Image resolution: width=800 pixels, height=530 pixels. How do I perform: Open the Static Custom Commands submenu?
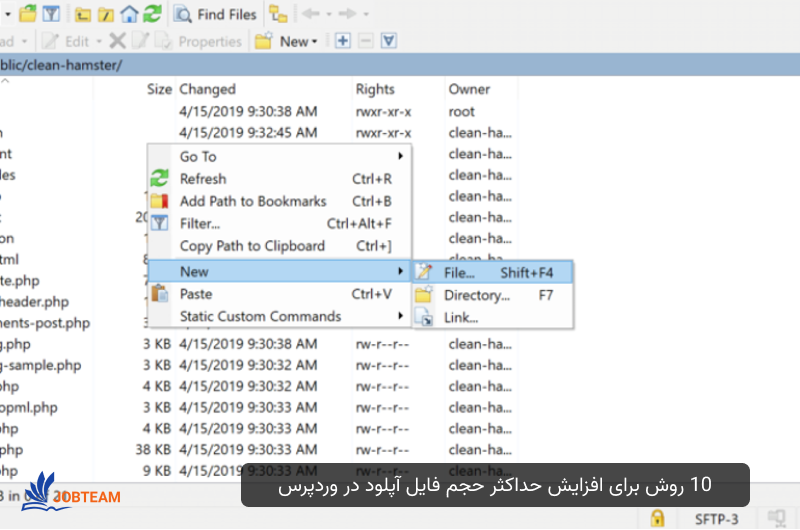point(280,317)
